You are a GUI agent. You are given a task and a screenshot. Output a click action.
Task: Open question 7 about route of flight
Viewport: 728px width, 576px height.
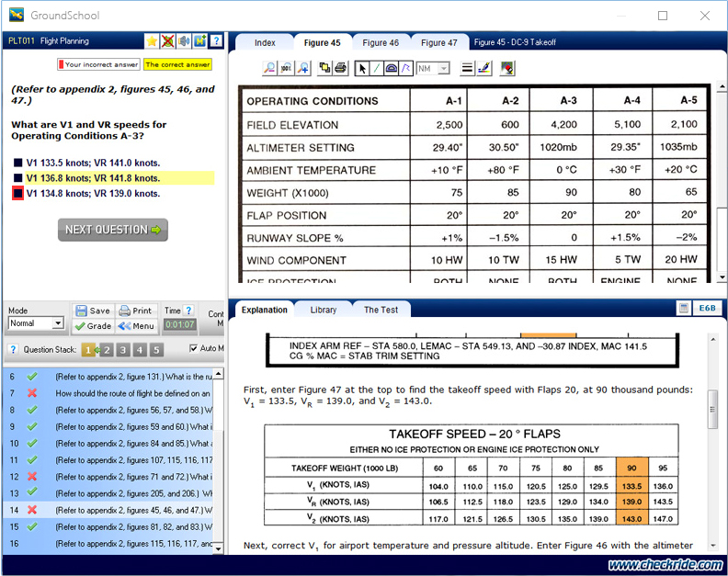click(x=109, y=393)
